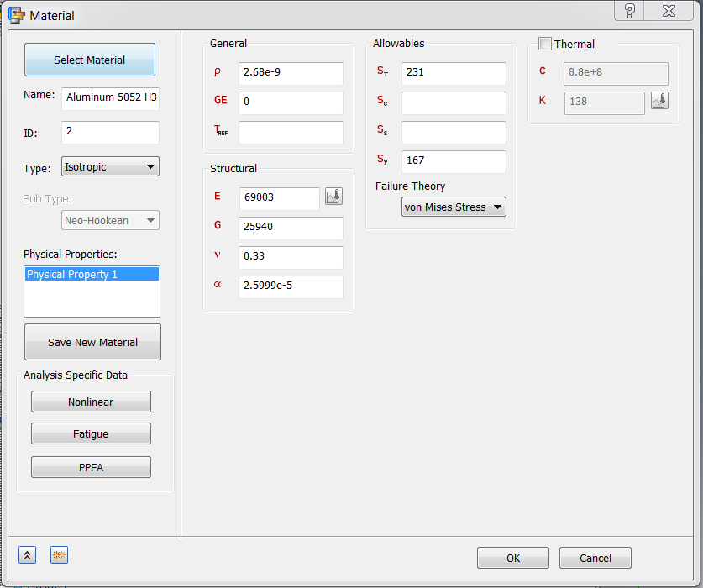Click the Poisson's ratio ν field
Image resolution: width=703 pixels, height=588 pixels.
(291, 258)
